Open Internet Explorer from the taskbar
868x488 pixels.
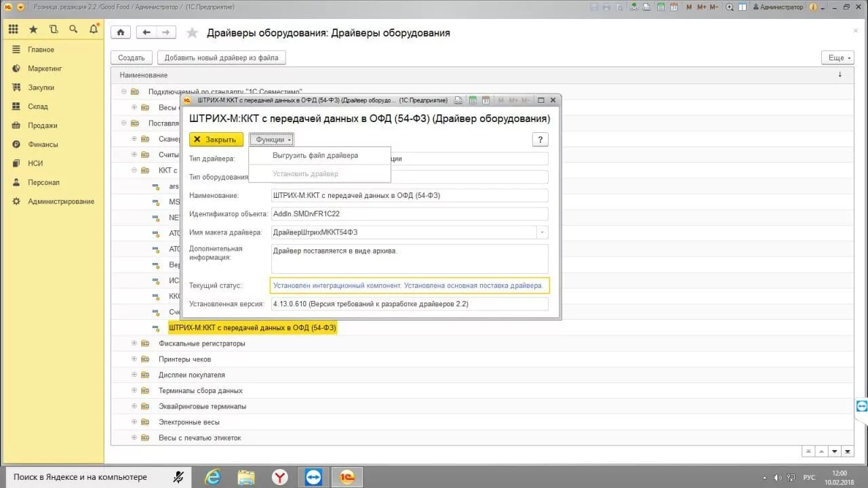click(x=213, y=476)
